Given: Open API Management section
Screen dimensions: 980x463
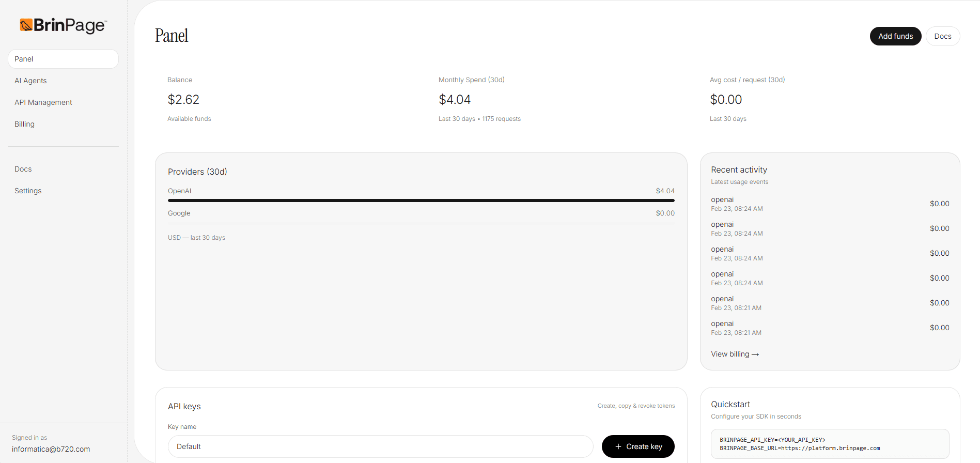Looking at the screenshot, I should [x=43, y=102].
